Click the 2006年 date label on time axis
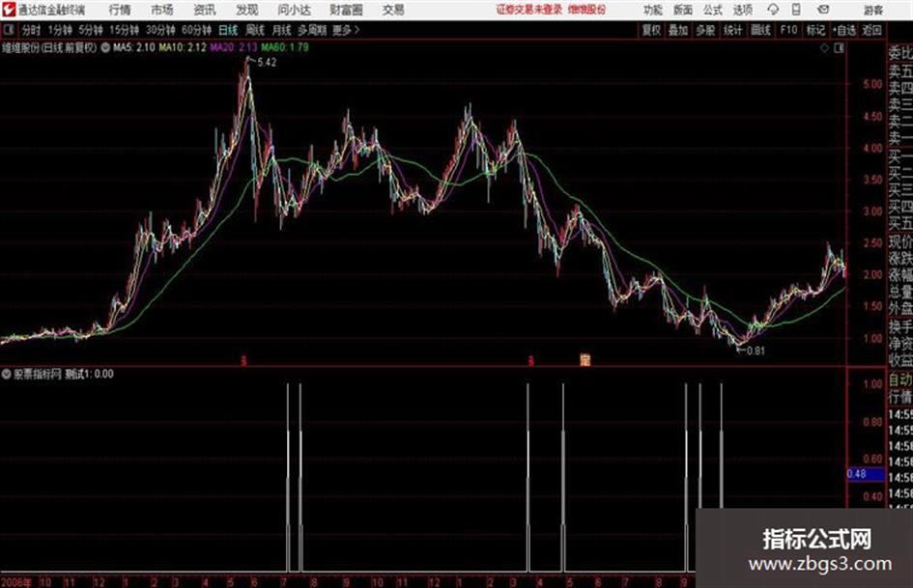This screenshot has height=588, width=913. [x=15, y=582]
